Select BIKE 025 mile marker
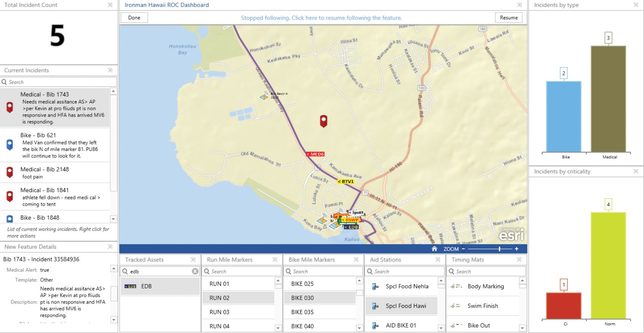The image size is (644, 333). point(320,284)
